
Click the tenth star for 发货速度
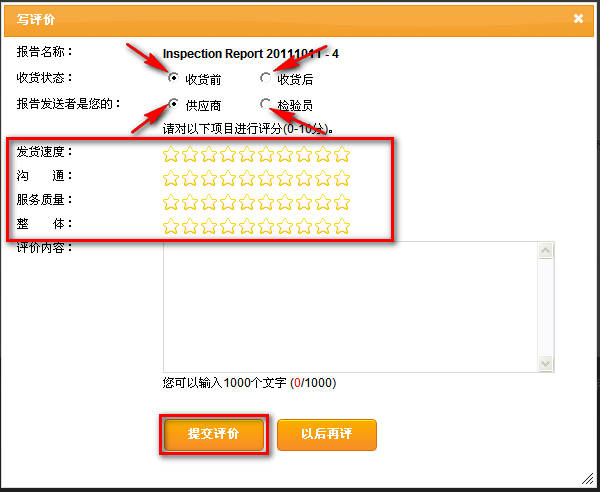click(342, 154)
